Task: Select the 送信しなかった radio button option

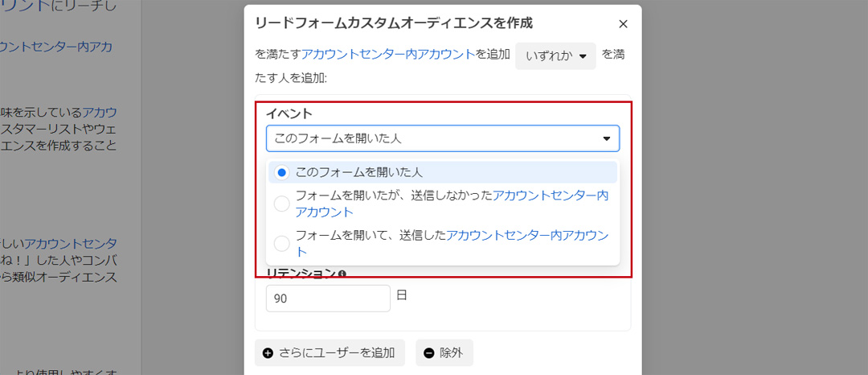Action: [x=281, y=204]
